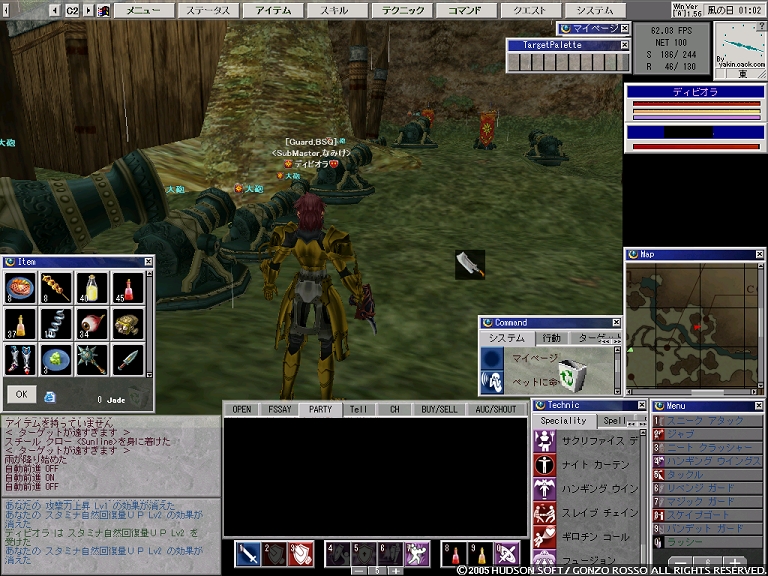Select Night Curtain (ナイト カーテン) technique icon
This screenshot has height=576, width=768.
tap(545, 464)
